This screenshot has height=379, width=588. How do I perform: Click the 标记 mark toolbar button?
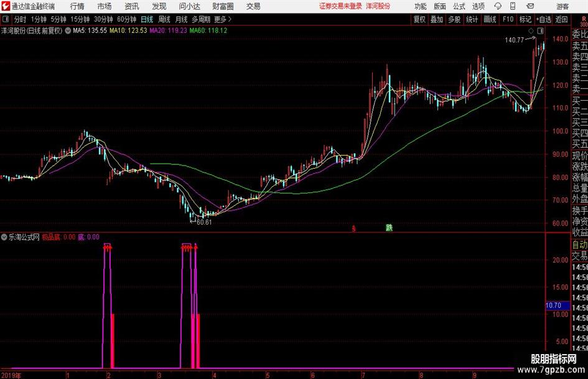[525, 19]
